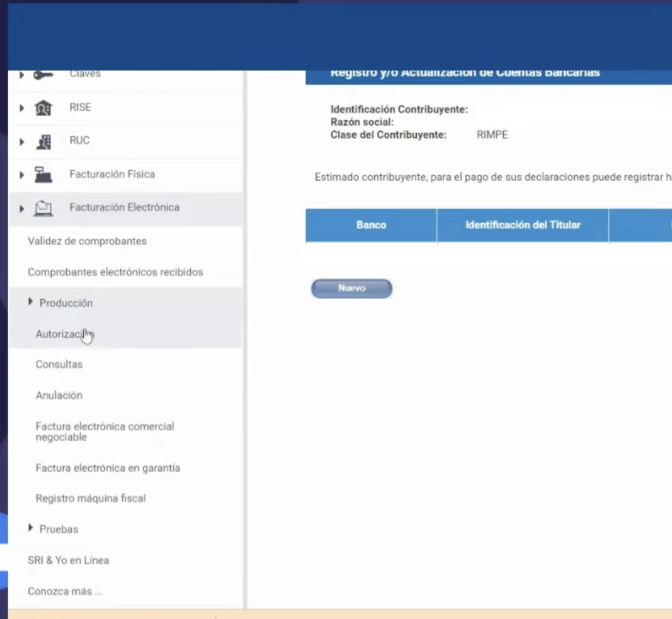
Task: Open the Conozca más link
Action: point(65,591)
